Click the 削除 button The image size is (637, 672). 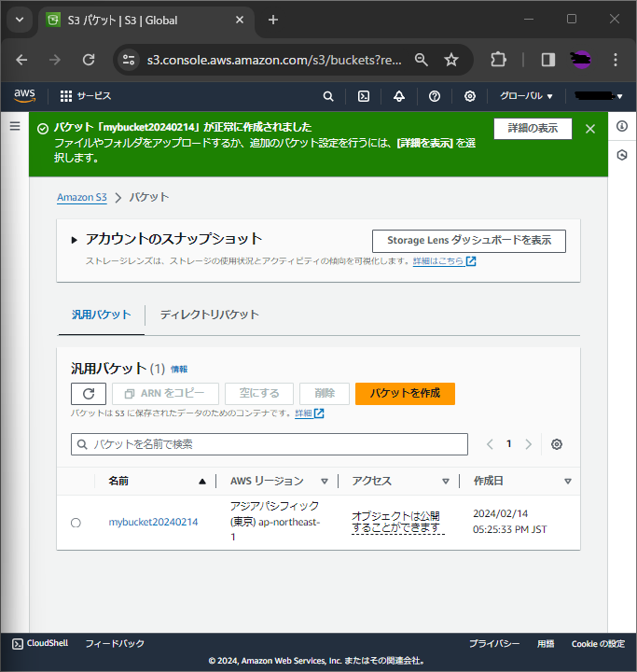coord(325,394)
